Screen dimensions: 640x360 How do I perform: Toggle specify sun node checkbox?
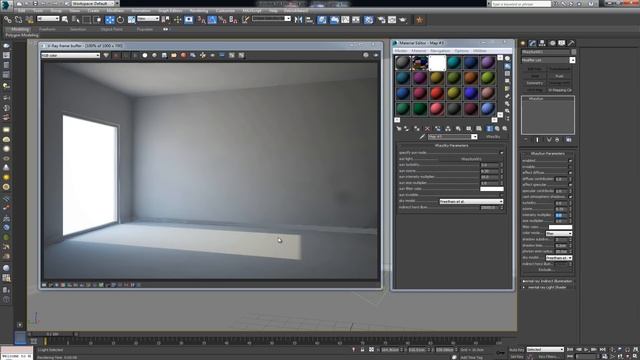502,153
